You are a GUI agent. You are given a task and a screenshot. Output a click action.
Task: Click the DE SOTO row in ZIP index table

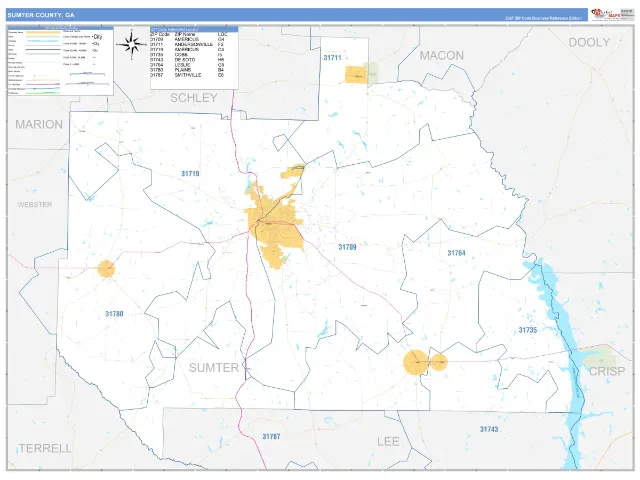(189, 60)
